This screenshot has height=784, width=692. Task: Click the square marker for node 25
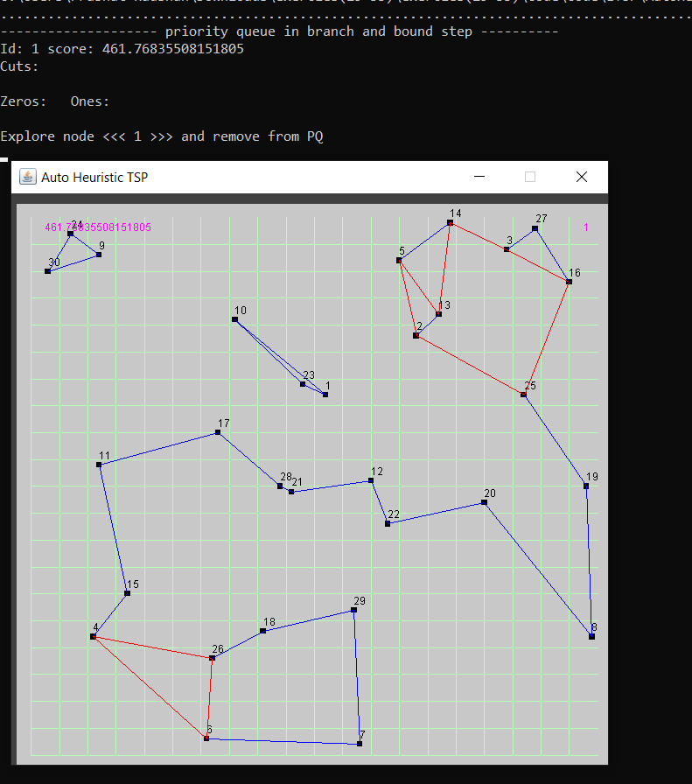tap(523, 395)
